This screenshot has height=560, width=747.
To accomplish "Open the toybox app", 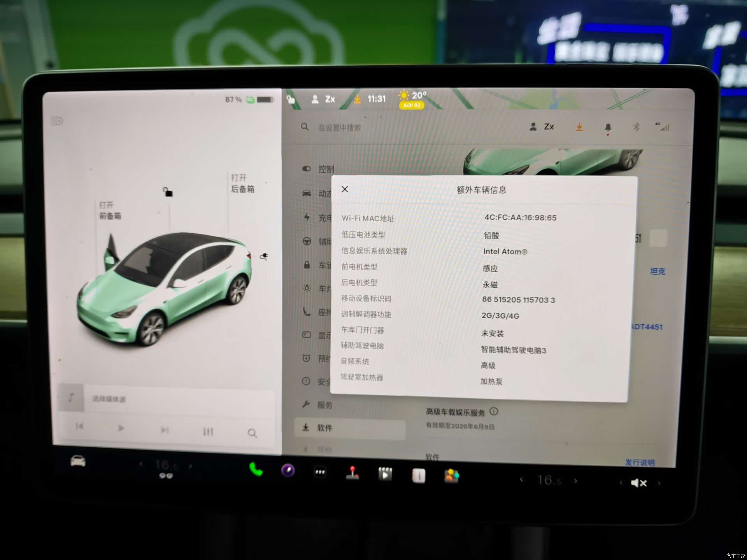I will click(451, 476).
